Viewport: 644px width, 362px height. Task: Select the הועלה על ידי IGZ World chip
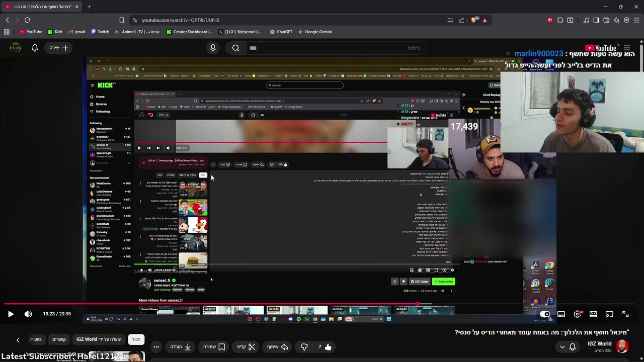[x=99, y=339]
